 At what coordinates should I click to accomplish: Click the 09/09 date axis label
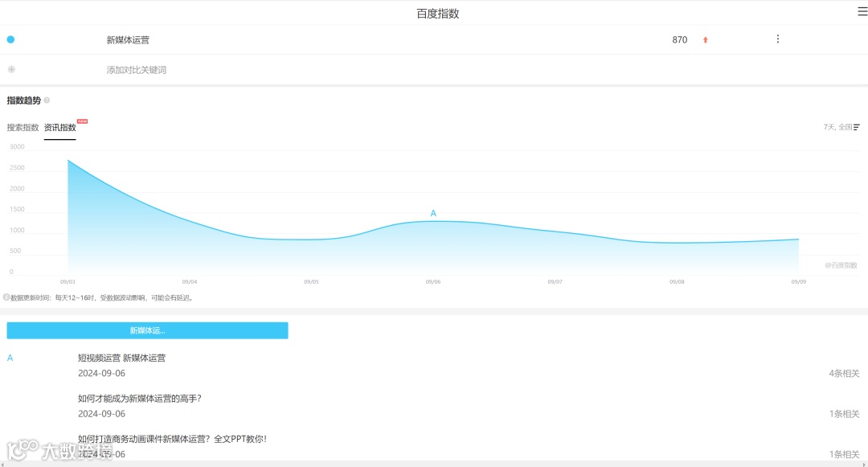click(x=798, y=281)
